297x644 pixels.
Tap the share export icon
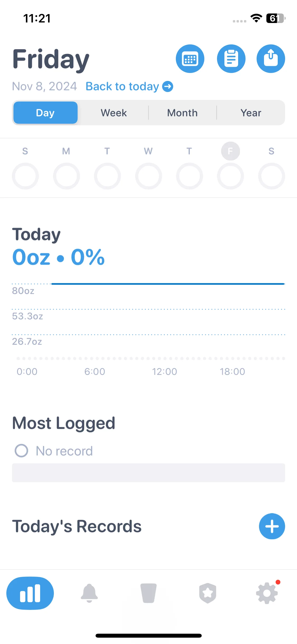pos(271,59)
